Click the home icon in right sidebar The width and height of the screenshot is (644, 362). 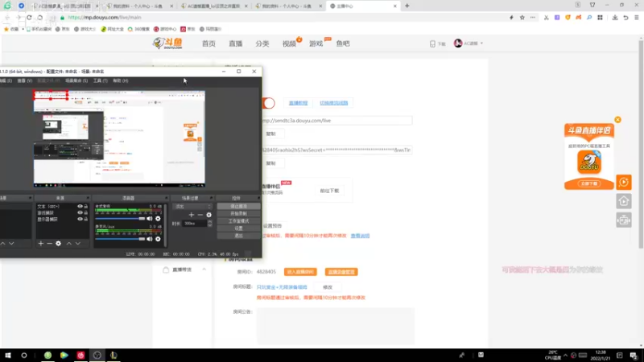tap(623, 201)
